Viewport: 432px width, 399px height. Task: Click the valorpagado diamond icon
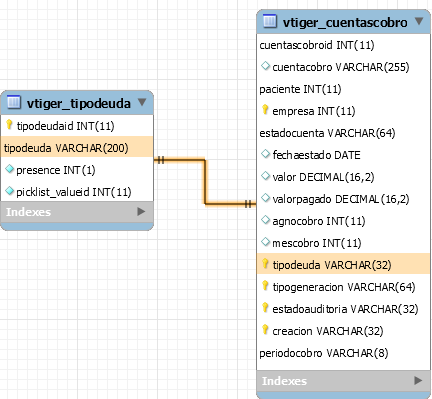tap(265, 198)
